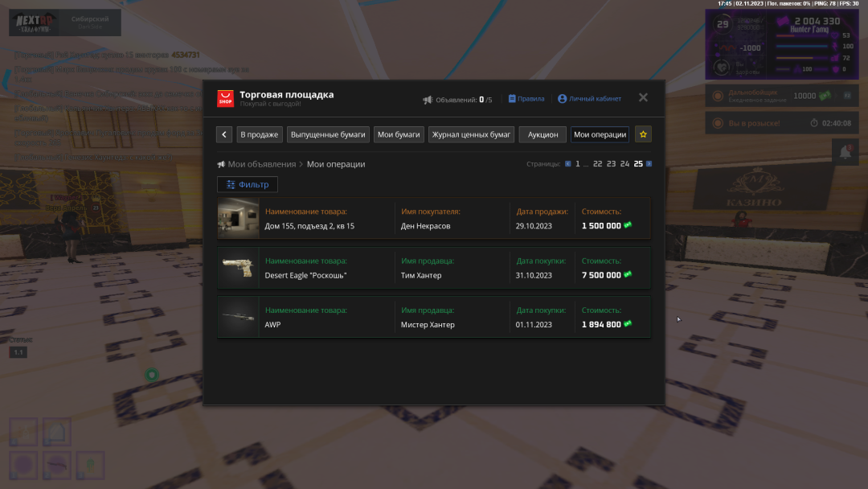Viewport: 868px width, 489px height.
Task: Click the 1.1 status badge on left
Action: [x=18, y=352]
